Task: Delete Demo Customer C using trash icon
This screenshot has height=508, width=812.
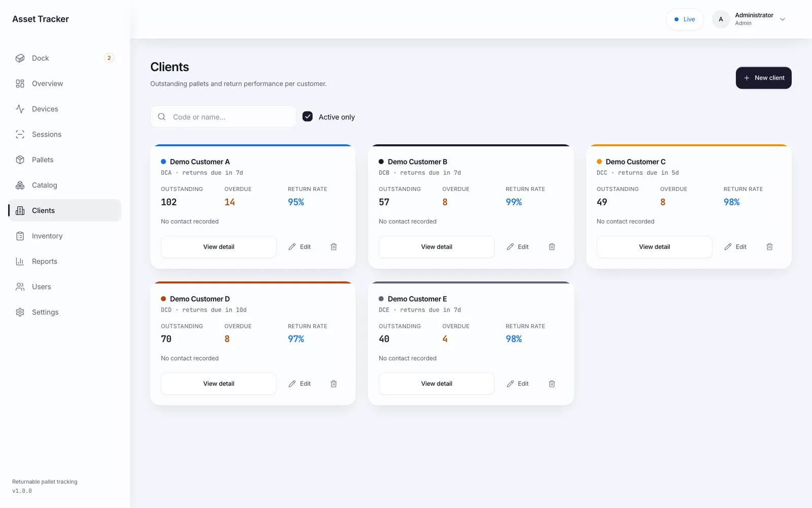Action: (x=769, y=247)
